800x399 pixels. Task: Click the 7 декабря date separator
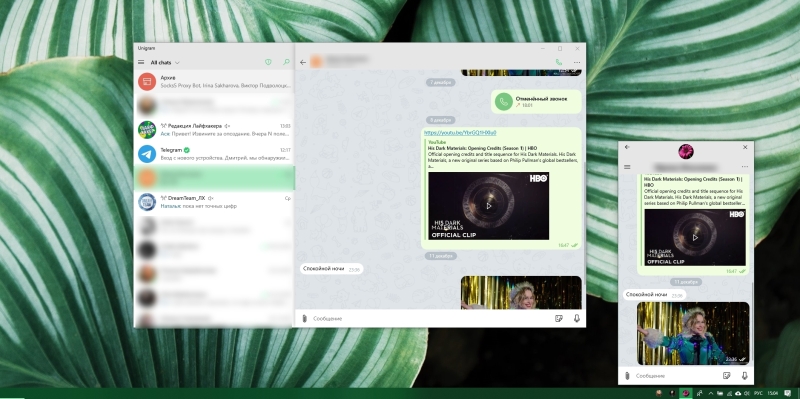tap(440, 82)
